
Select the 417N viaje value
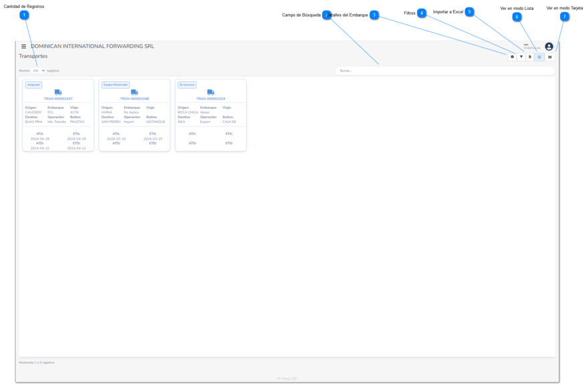[74, 112]
